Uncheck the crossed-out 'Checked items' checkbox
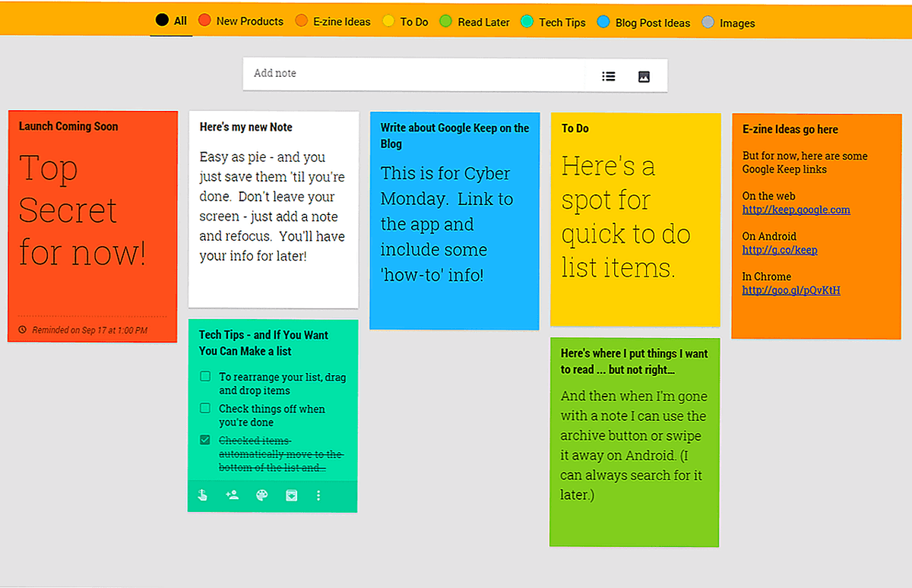 click(x=205, y=441)
